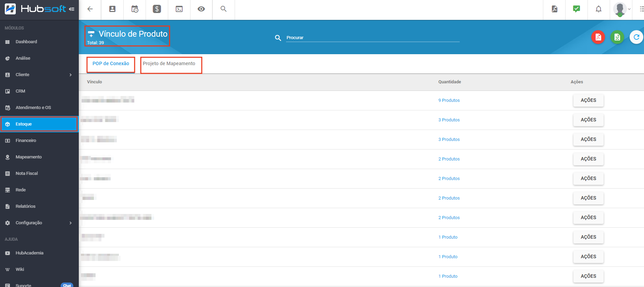Screen dimensions: 644x287
Task: Open the Configuração module
Action: 39,223
